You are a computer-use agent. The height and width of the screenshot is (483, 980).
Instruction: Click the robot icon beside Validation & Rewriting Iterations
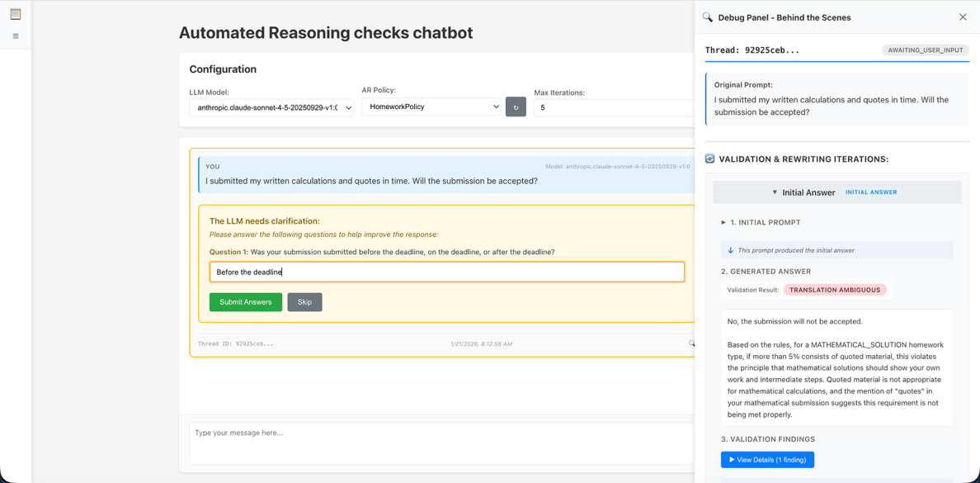tap(711, 157)
